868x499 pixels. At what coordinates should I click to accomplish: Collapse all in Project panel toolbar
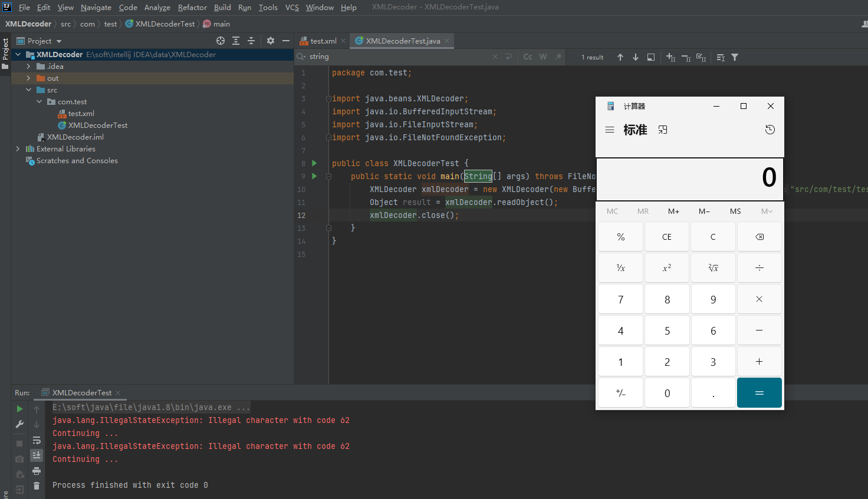point(251,41)
